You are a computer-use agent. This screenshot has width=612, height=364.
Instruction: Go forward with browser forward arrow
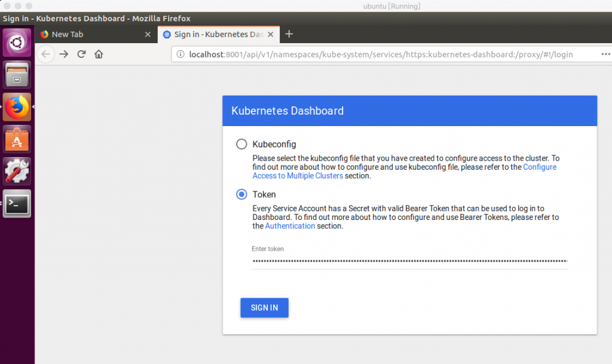point(64,54)
